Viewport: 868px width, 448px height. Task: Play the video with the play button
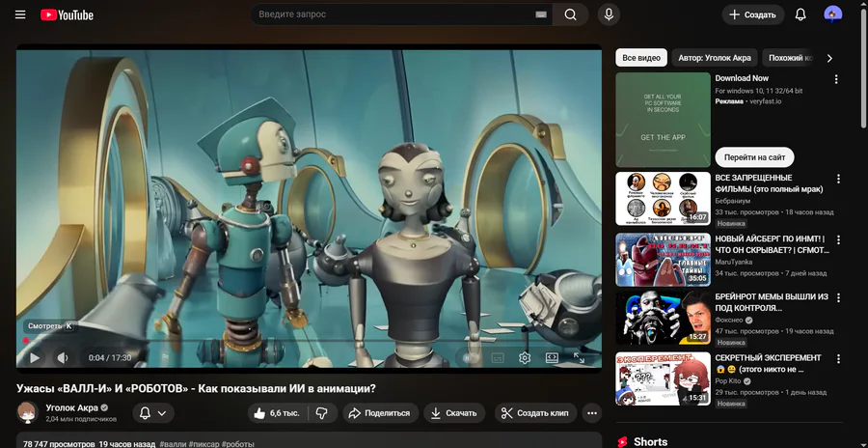pyautogui.click(x=35, y=357)
